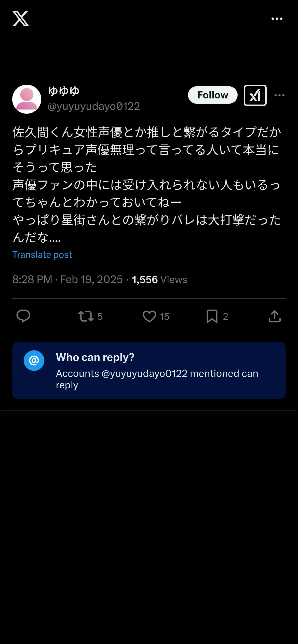
Task: Click the Japanese post body text
Action: click(146, 184)
